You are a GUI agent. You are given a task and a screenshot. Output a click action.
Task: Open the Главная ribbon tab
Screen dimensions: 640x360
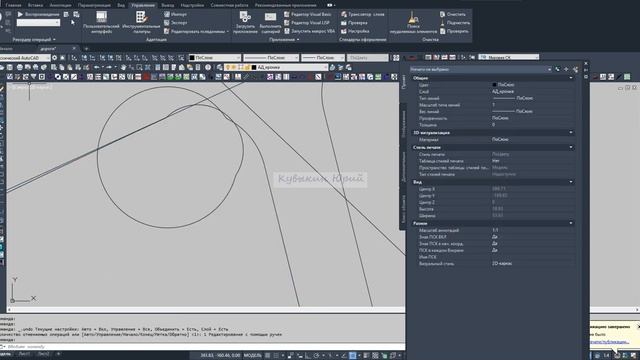[13, 5]
